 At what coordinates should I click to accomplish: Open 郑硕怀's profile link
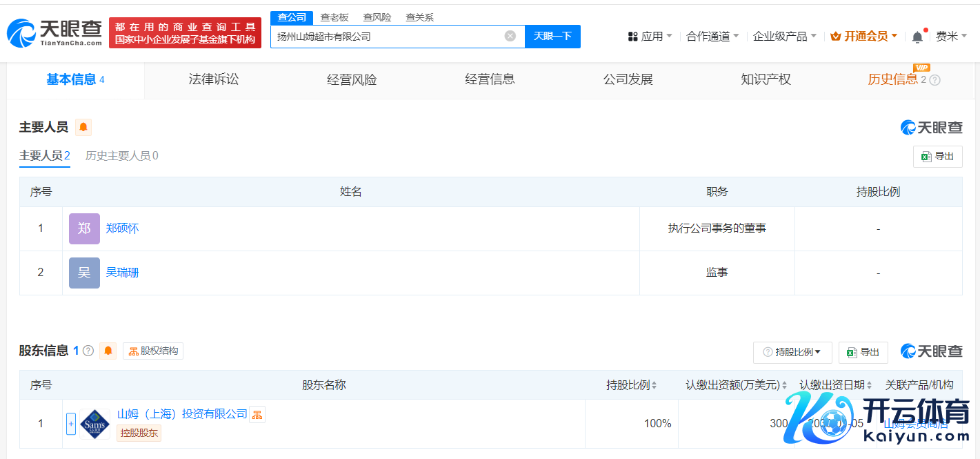pos(122,228)
